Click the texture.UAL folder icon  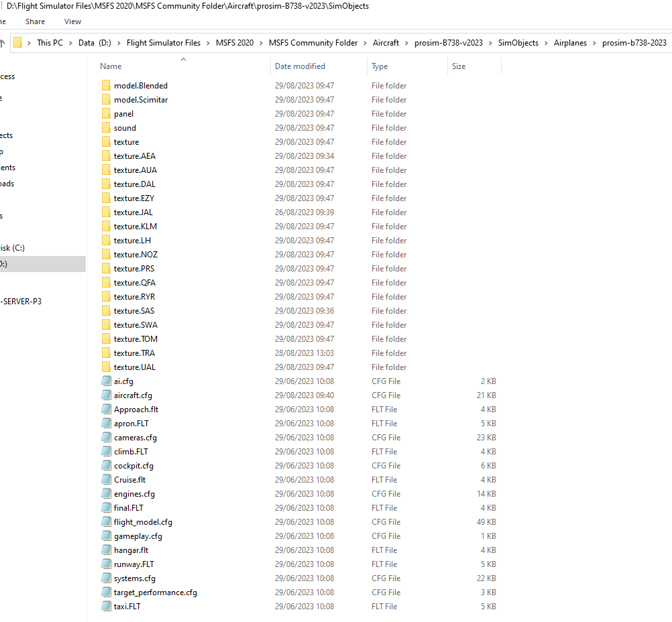tap(106, 367)
